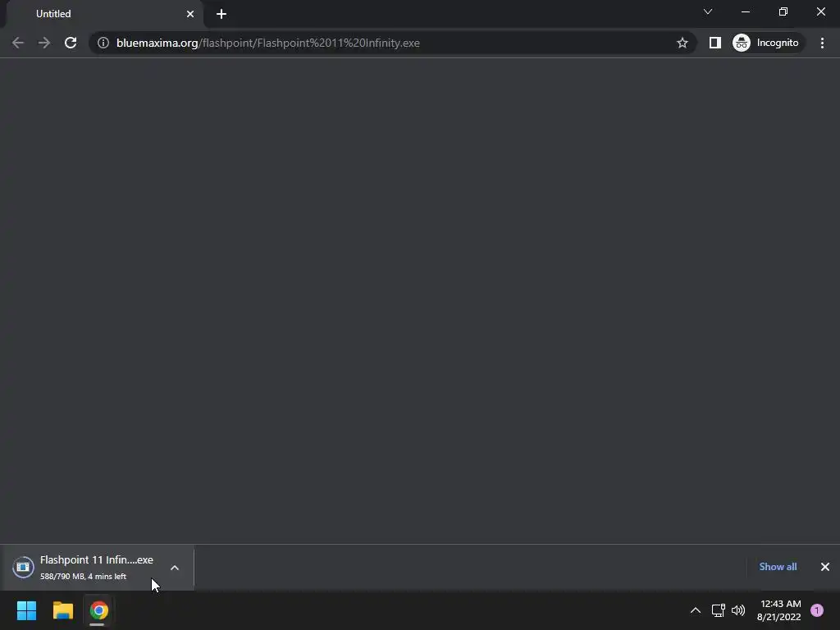
Task: Open the clock showing 12:43 AM
Action: 779,610
